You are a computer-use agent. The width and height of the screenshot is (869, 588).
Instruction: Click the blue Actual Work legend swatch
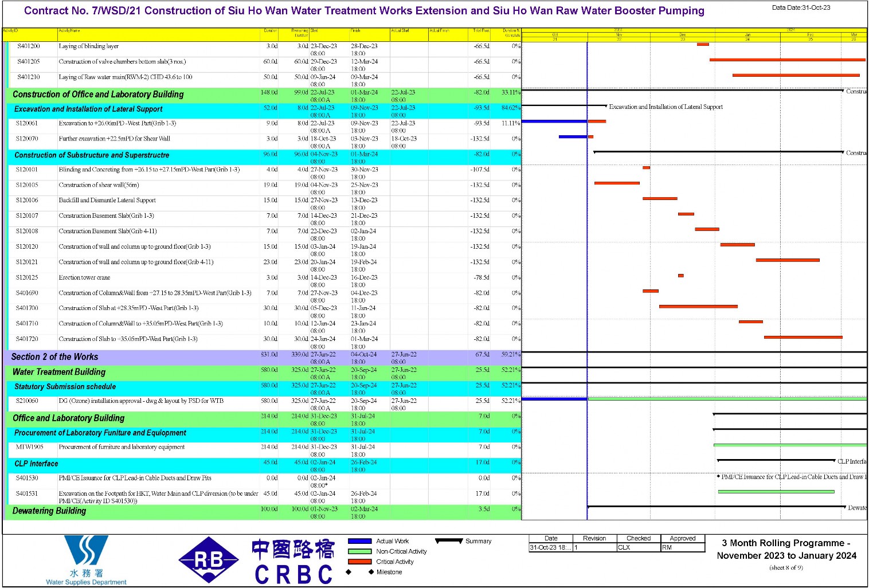pyautogui.click(x=360, y=541)
